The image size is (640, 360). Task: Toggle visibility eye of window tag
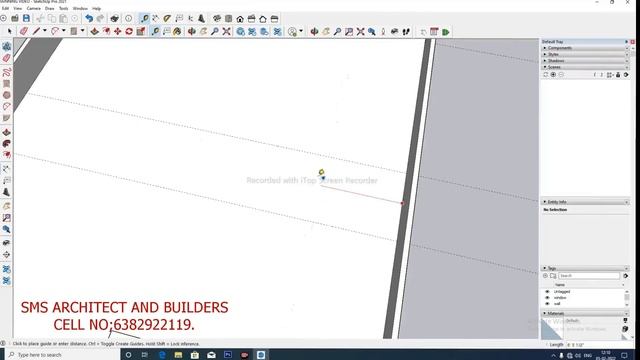[547, 298]
